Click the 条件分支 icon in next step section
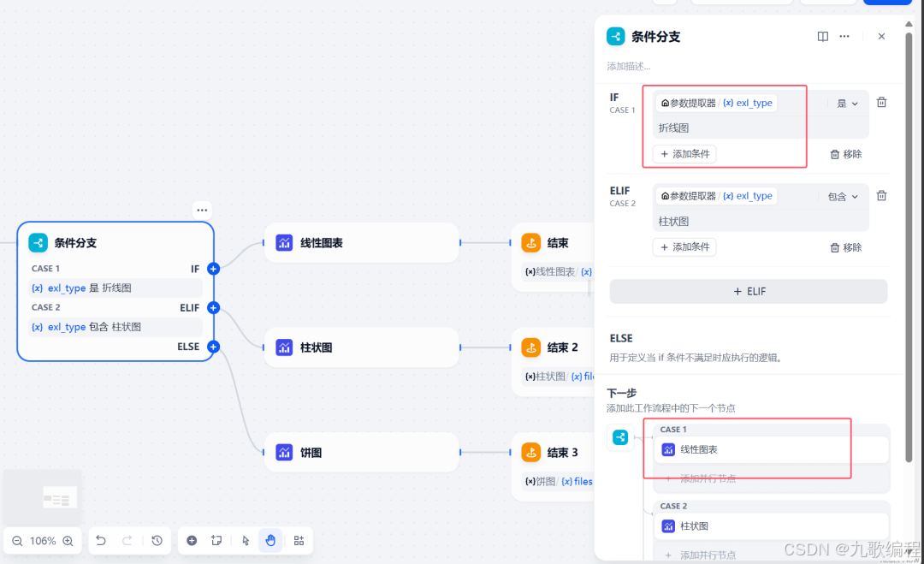 click(620, 437)
